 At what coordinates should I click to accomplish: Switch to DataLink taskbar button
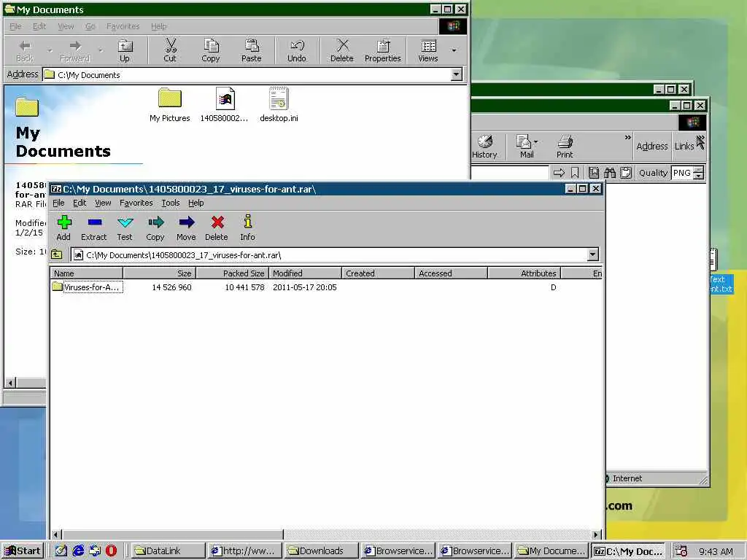click(167, 551)
